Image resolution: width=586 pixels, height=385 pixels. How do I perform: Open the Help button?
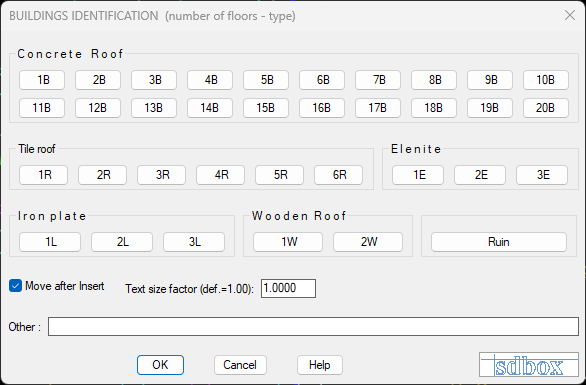(x=320, y=365)
